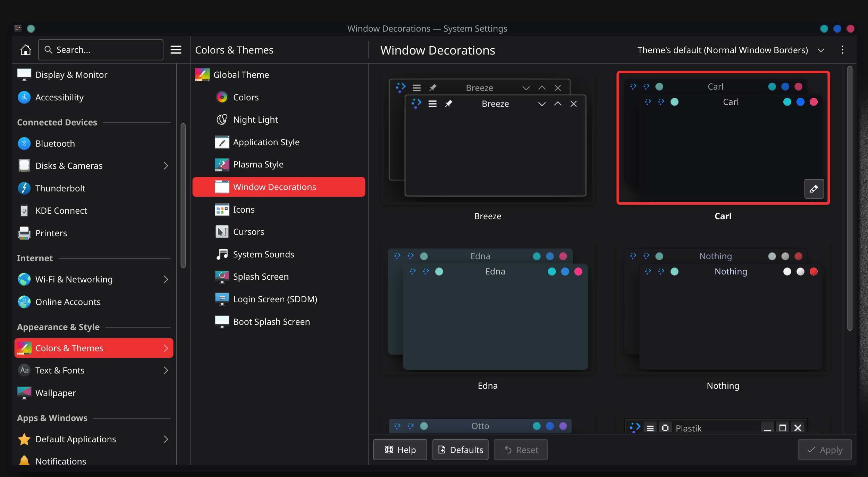The width and height of the screenshot is (868, 477).
Task: Open Display & Monitor settings
Action: [94, 75]
